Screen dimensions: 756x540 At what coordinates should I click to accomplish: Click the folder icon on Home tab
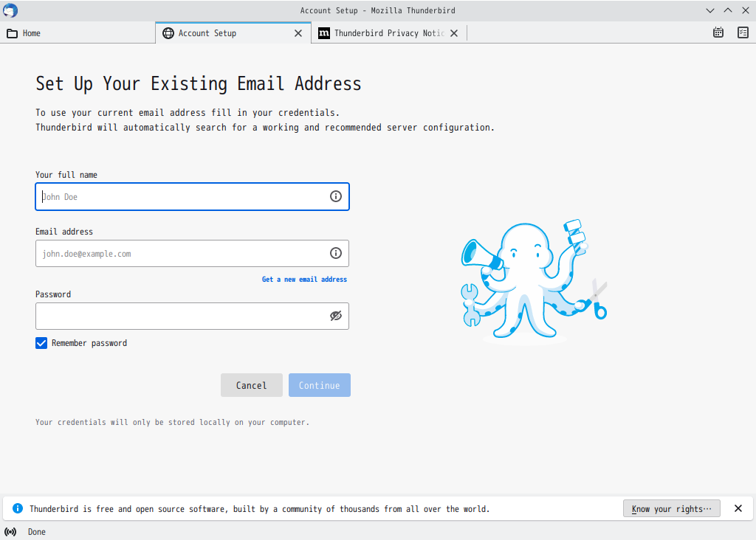(12, 33)
